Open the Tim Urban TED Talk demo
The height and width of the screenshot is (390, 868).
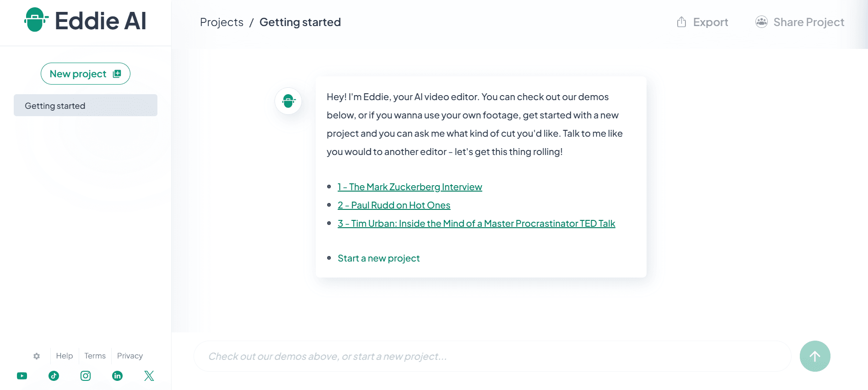476,223
